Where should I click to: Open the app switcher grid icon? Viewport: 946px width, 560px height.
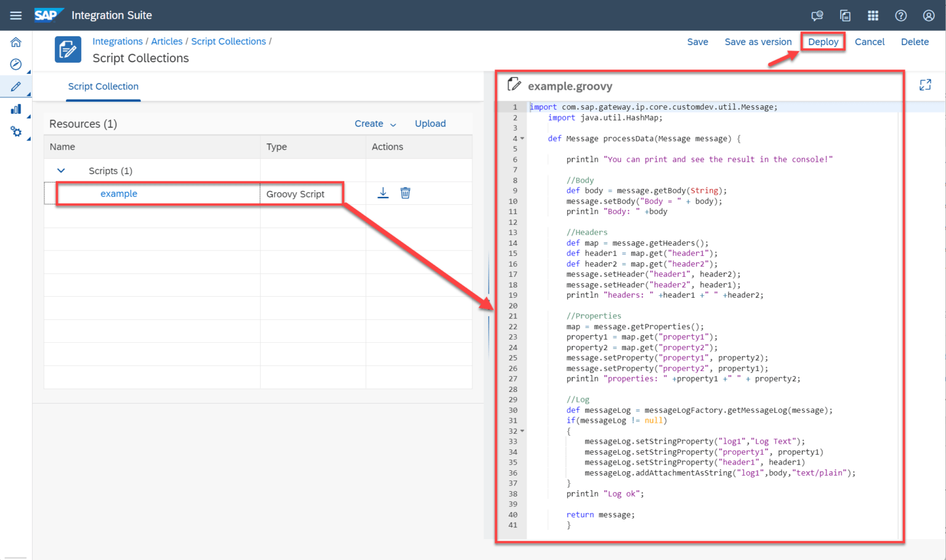point(873,15)
